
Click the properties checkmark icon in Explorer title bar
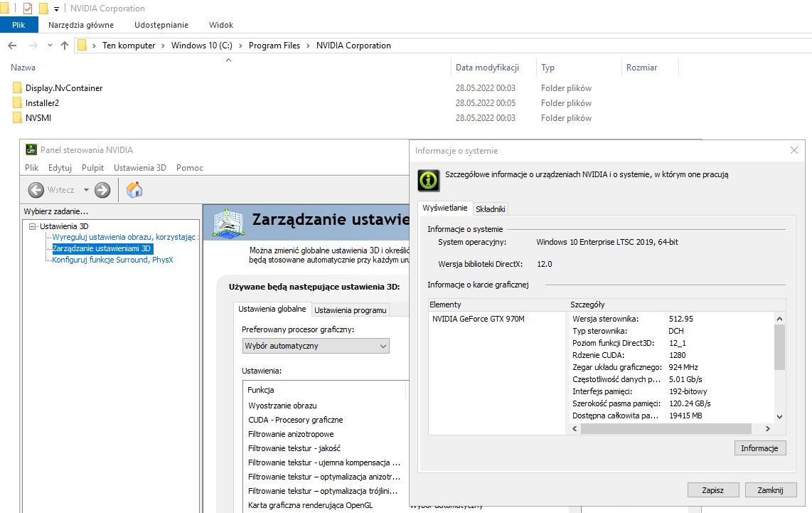point(28,9)
